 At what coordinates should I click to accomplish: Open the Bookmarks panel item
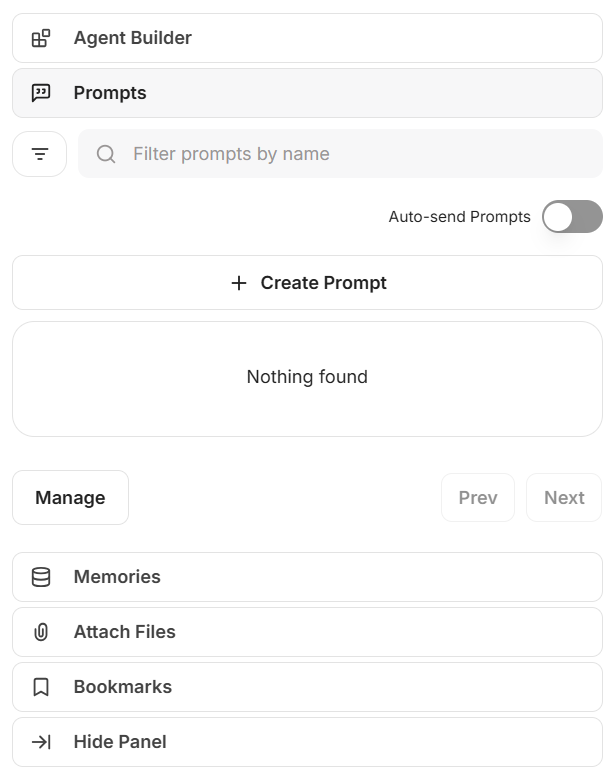pos(307,687)
